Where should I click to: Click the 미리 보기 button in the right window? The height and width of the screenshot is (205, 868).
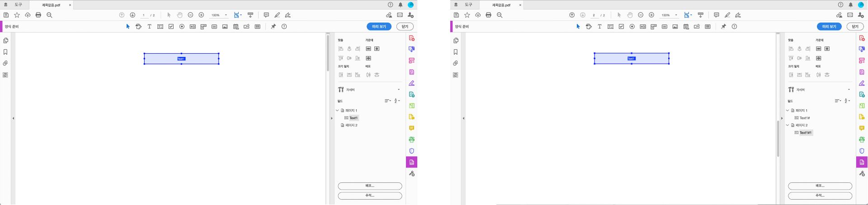pos(829,27)
